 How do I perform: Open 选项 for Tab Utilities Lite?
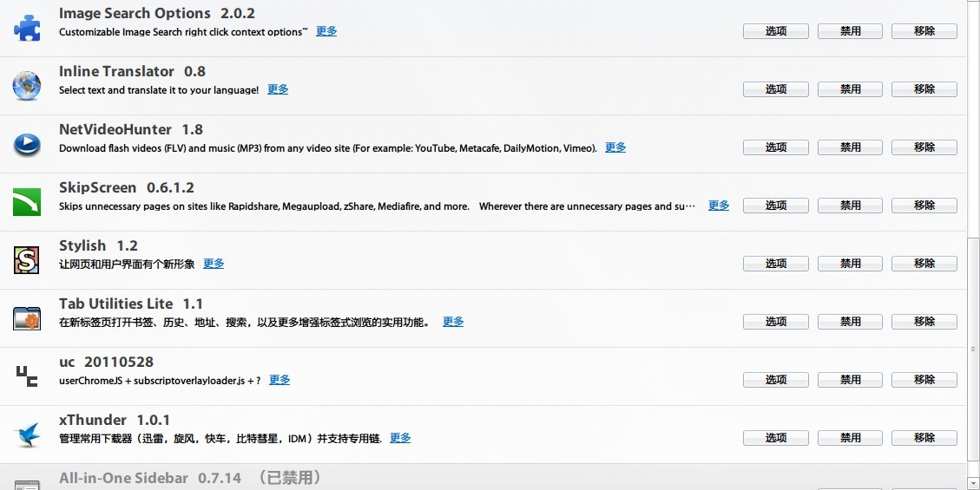pyautogui.click(x=776, y=322)
